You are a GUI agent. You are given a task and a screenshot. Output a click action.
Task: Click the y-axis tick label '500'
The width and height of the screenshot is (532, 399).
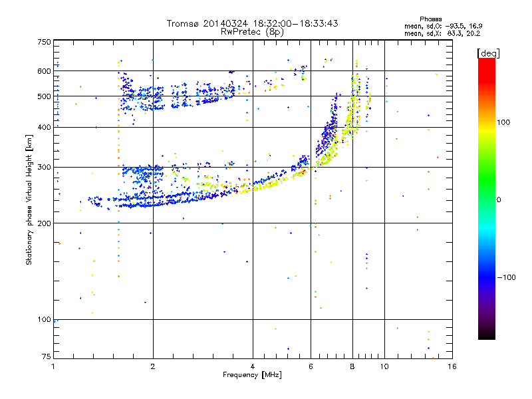[44, 96]
